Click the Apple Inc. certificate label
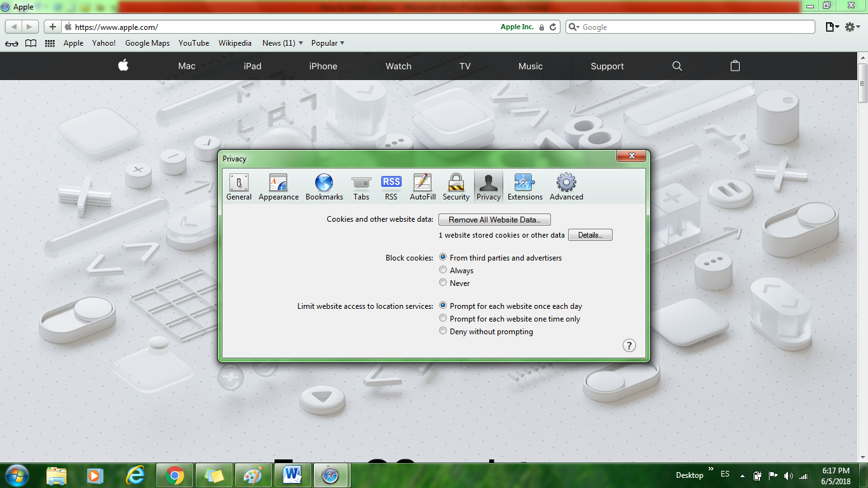Screen dimensions: 868x488 pos(517,27)
